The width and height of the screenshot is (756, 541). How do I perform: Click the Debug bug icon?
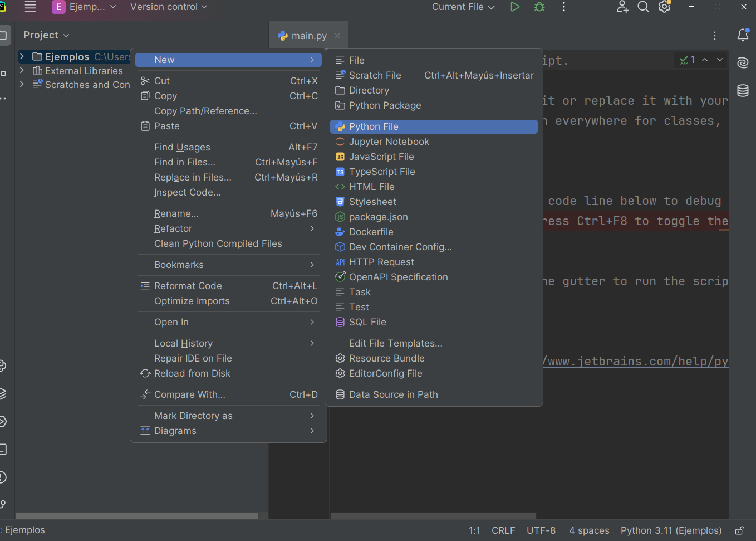tap(539, 7)
